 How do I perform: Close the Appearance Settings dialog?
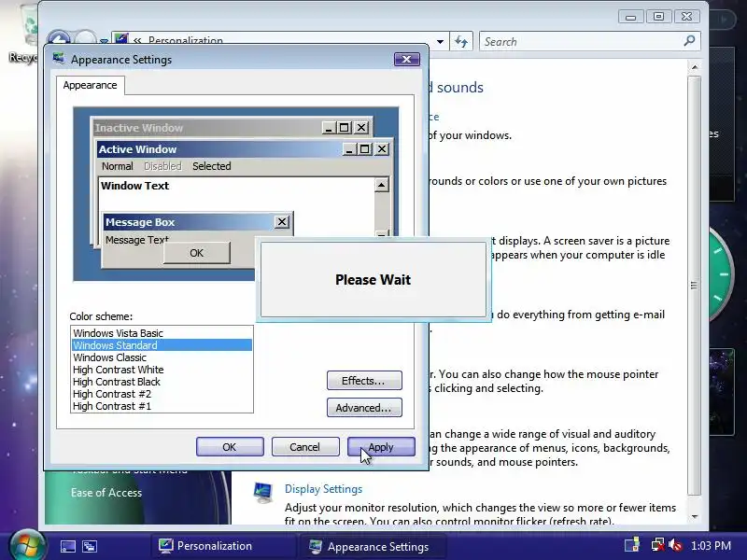[407, 59]
